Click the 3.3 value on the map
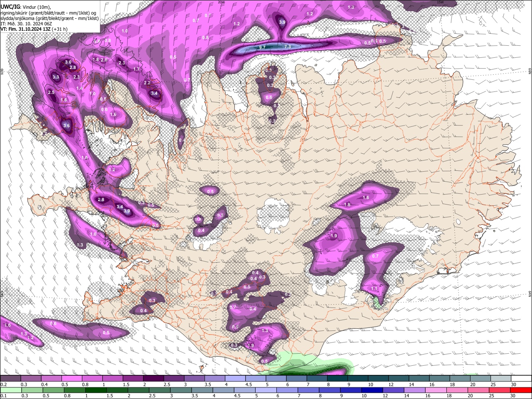The image size is (532, 399). (56, 77)
